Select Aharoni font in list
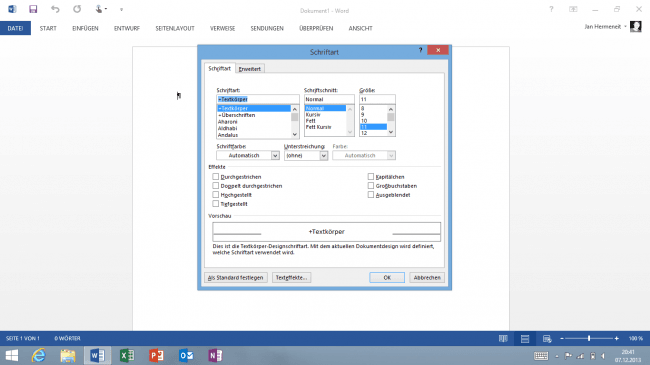The width and height of the screenshot is (650, 365). (x=254, y=122)
